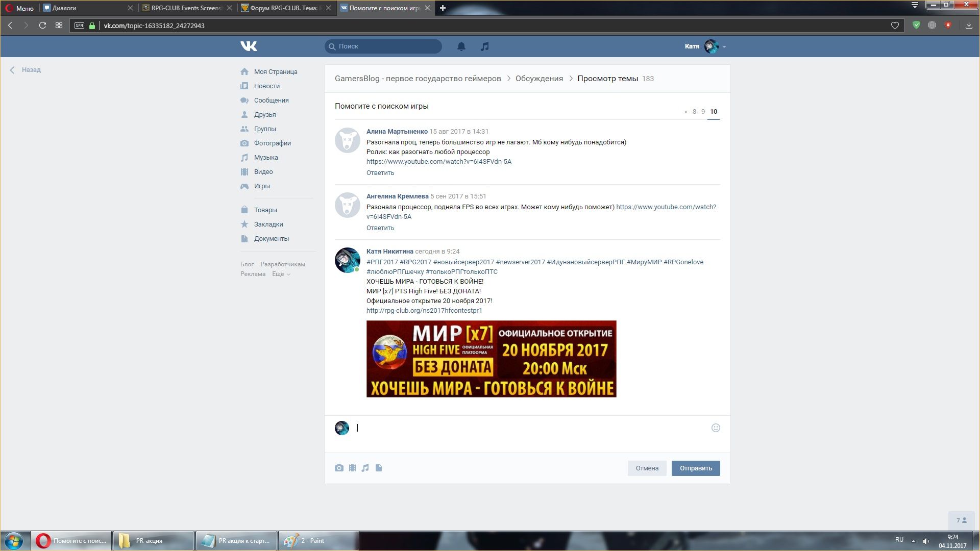Open Видео in sidebar

pyautogui.click(x=263, y=172)
